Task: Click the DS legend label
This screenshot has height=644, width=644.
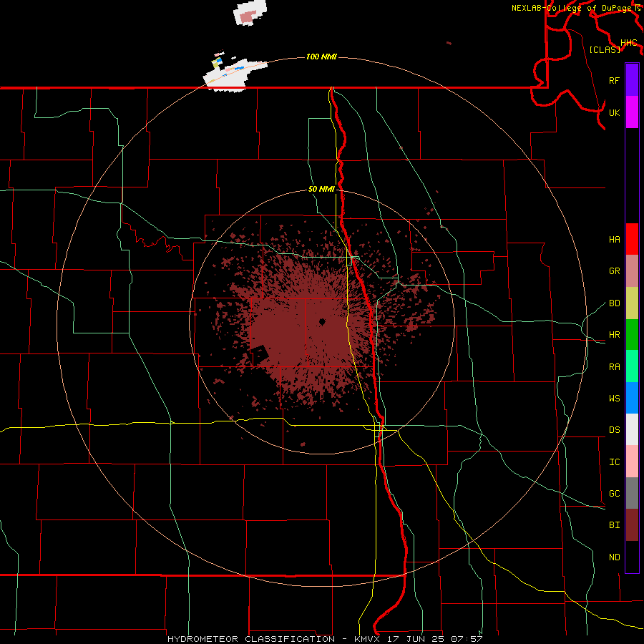Action: click(614, 430)
